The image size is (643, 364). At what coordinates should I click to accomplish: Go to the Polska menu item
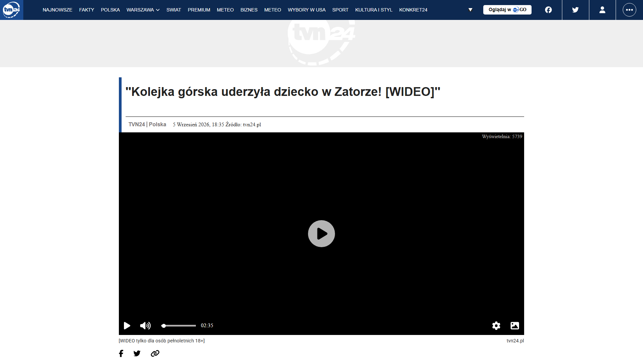(x=110, y=10)
